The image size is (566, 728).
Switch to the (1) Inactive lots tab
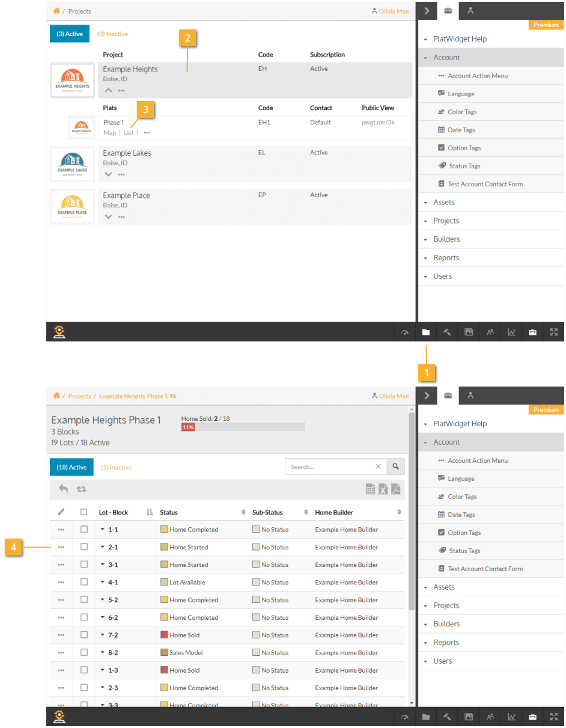(x=116, y=467)
